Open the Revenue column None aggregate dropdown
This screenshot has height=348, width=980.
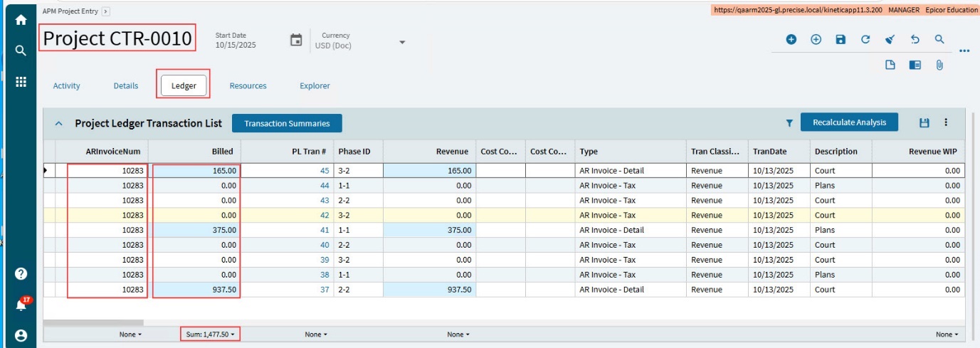[x=458, y=334]
